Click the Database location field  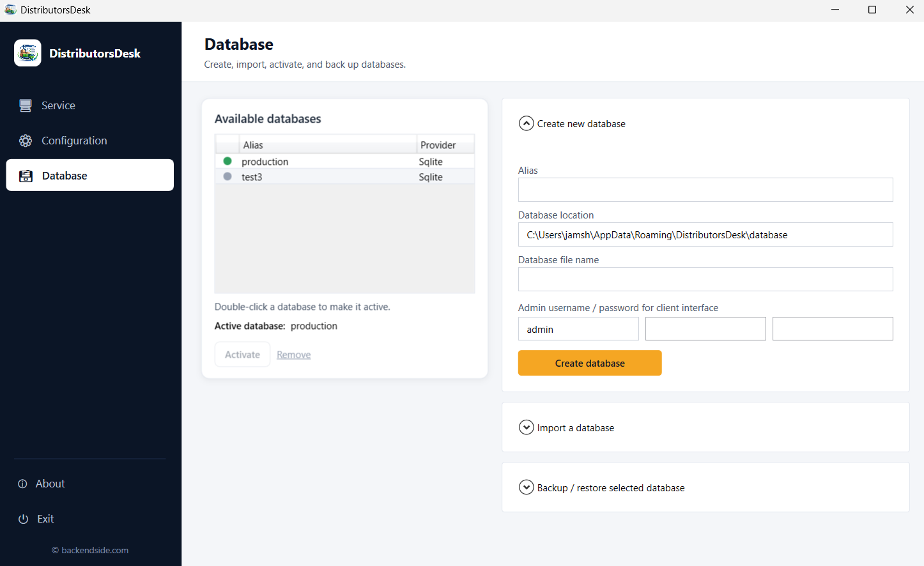[x=705, y=234]
